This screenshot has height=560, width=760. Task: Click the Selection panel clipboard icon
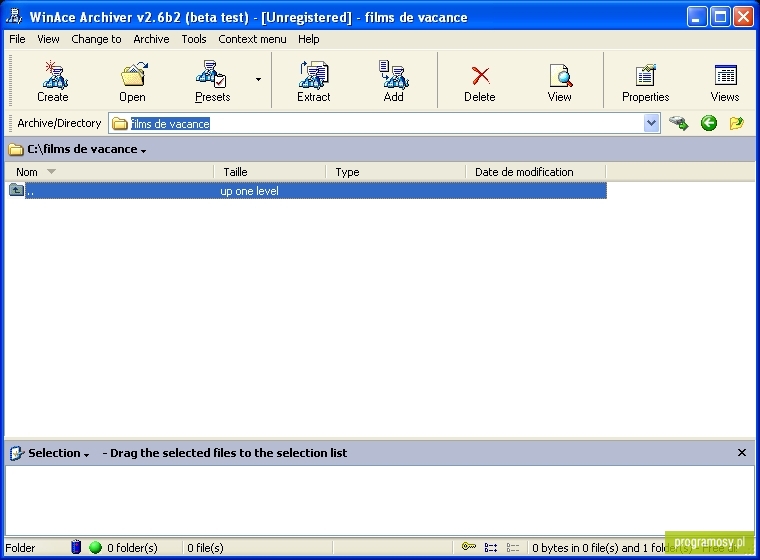point(16,453)
